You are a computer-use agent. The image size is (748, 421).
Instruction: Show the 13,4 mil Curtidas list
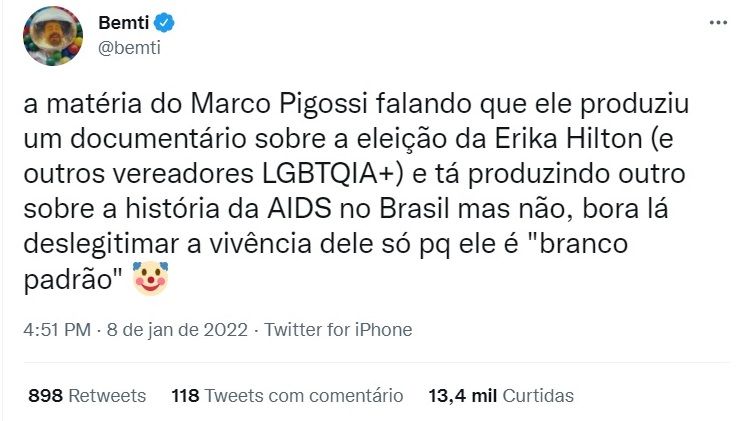tap(501, 395)
